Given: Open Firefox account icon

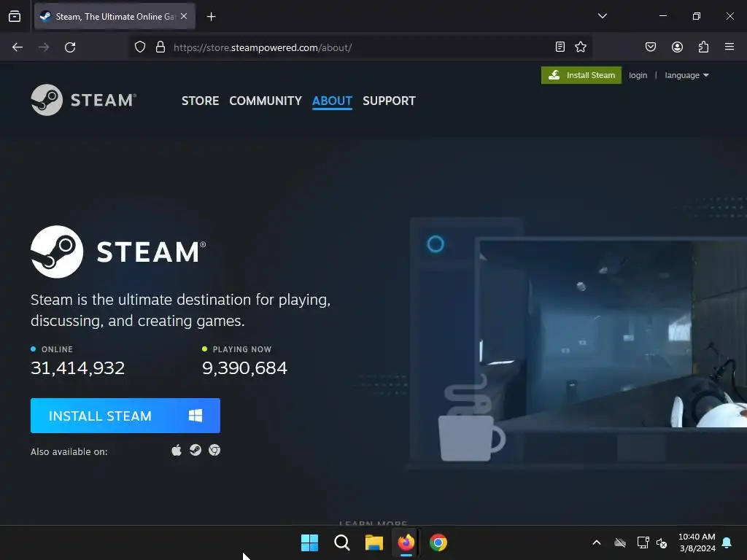Looking at the screenshot, I should click(x=677, y=47).
